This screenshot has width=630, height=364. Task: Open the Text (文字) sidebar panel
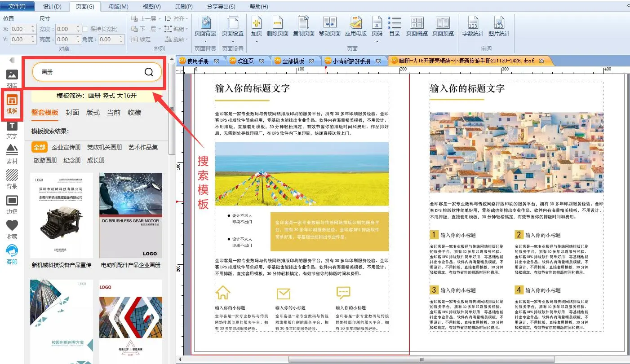click(12, 130)
